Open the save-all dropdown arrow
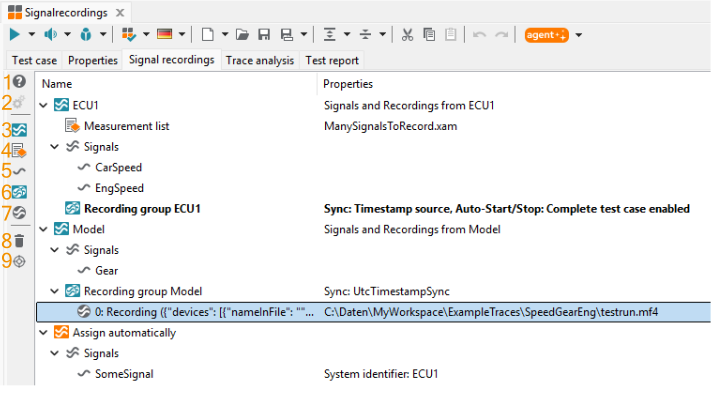712x398 pixels. pyautogui.click(x=304, y=35)
